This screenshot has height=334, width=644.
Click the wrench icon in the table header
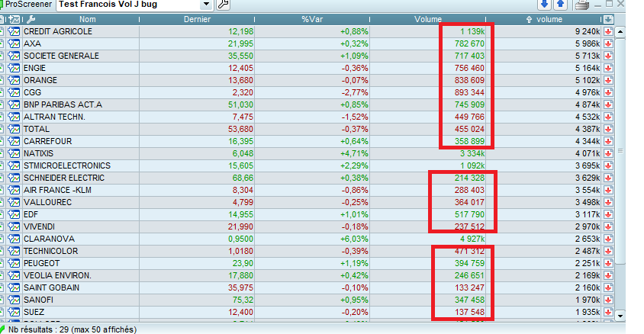tap(31, 19)
